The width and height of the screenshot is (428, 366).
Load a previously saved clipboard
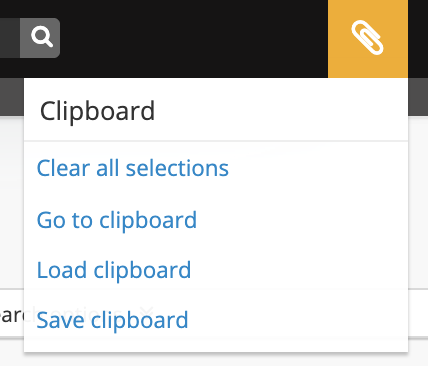114,270
